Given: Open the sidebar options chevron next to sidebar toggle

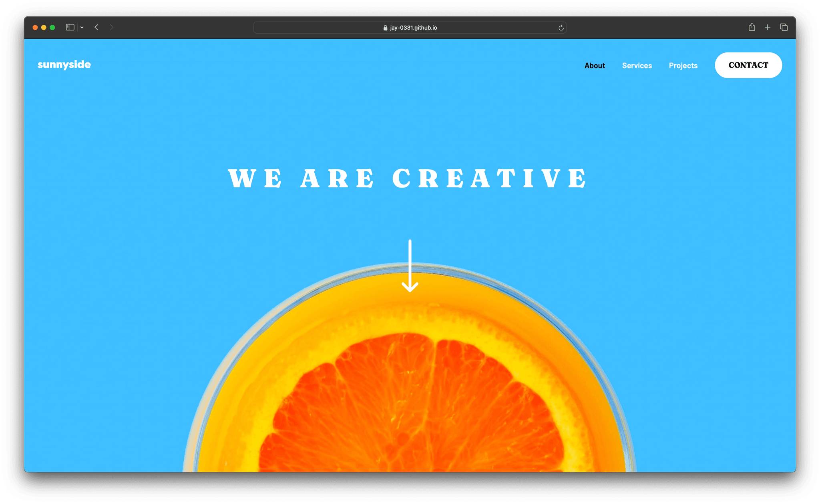Looking at the screenshot, I should pyautogui.click(x=82, y=27).
